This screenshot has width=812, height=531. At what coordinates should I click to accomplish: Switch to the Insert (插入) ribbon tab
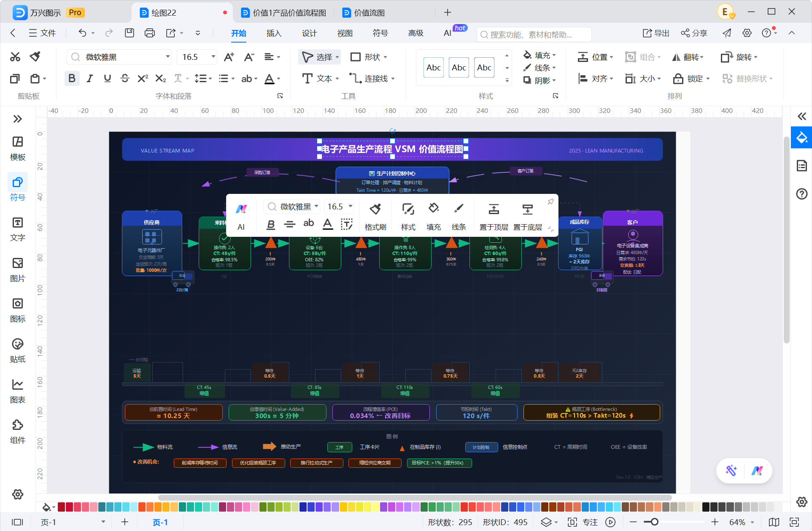coord(274,33)
